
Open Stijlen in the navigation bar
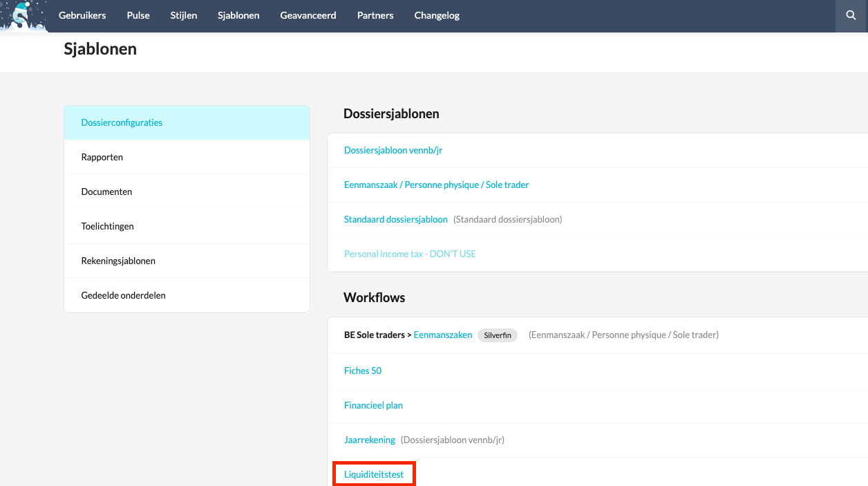click(x=184, y=15)
